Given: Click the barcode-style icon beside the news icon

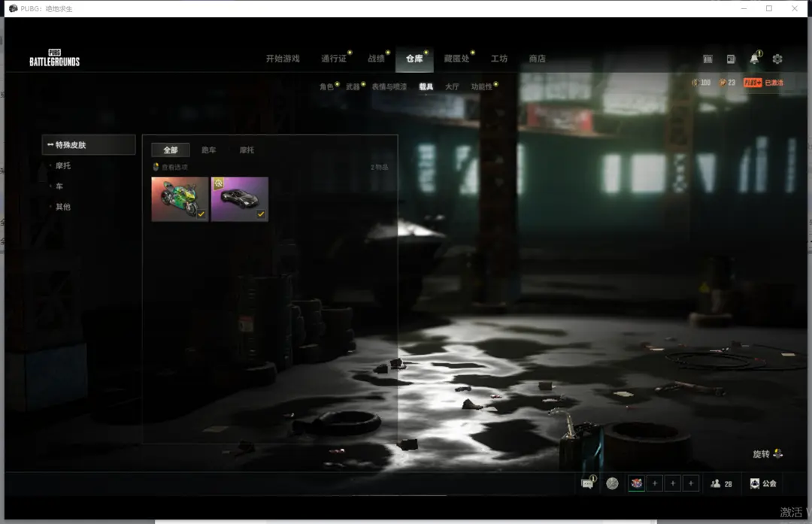Looking at the screenshot, I should (708, 59).
